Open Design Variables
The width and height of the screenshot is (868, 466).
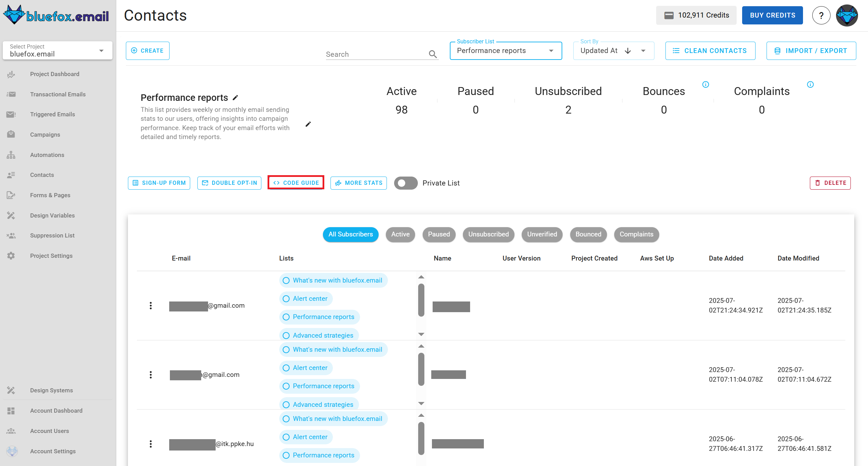pos(52,215)
